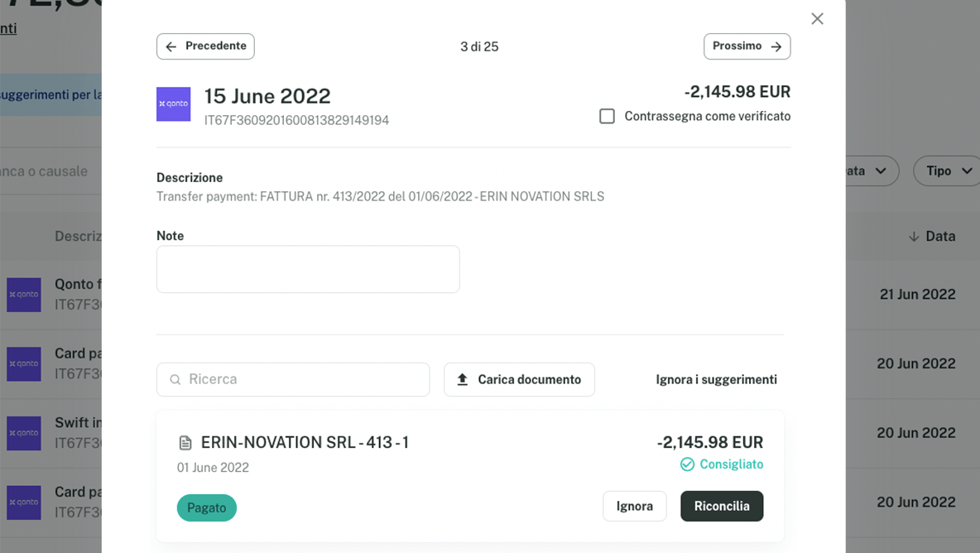
Task: Click the Pagato status badge
Action: 207,507
